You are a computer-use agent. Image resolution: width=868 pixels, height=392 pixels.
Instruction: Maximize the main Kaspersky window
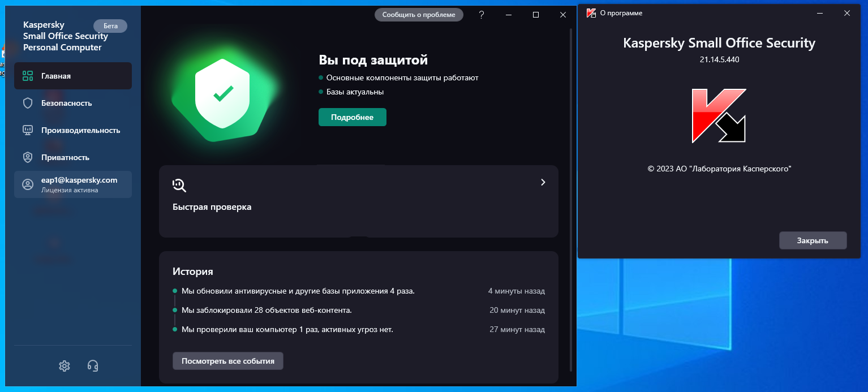[x=536, y=15]
